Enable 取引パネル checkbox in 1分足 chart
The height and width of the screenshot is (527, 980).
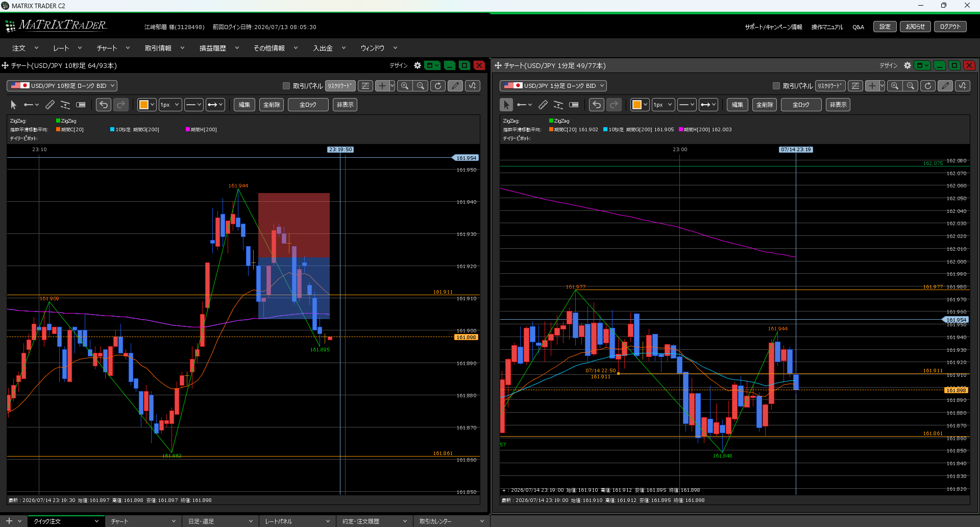(x=776, y=86)
